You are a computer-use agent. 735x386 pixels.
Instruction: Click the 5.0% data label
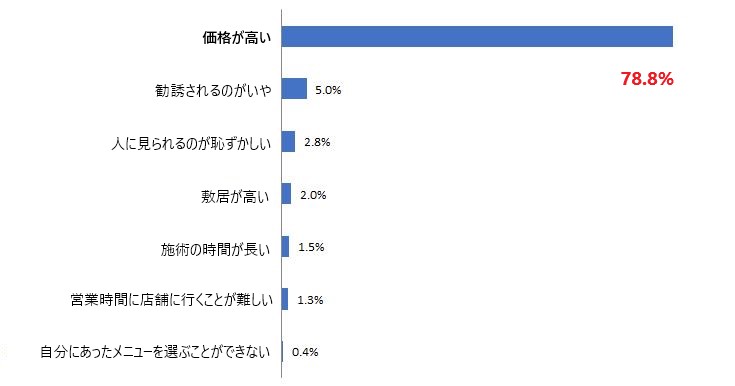point(328,90)
